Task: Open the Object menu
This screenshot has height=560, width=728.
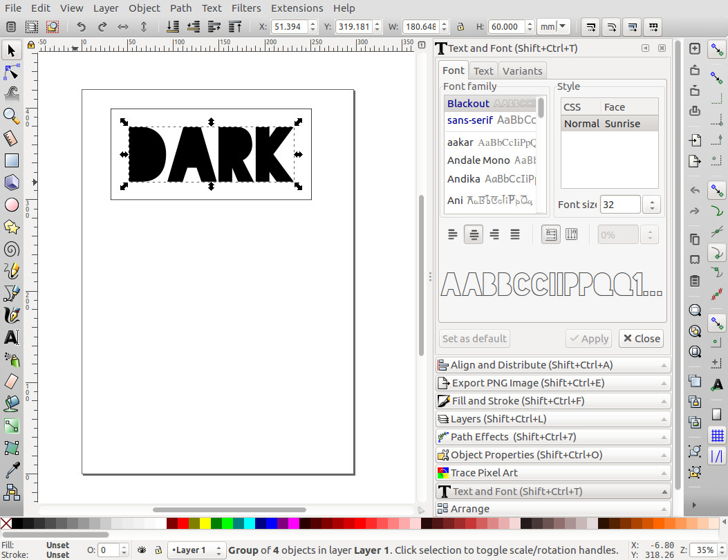Action: tap(144, 8)
